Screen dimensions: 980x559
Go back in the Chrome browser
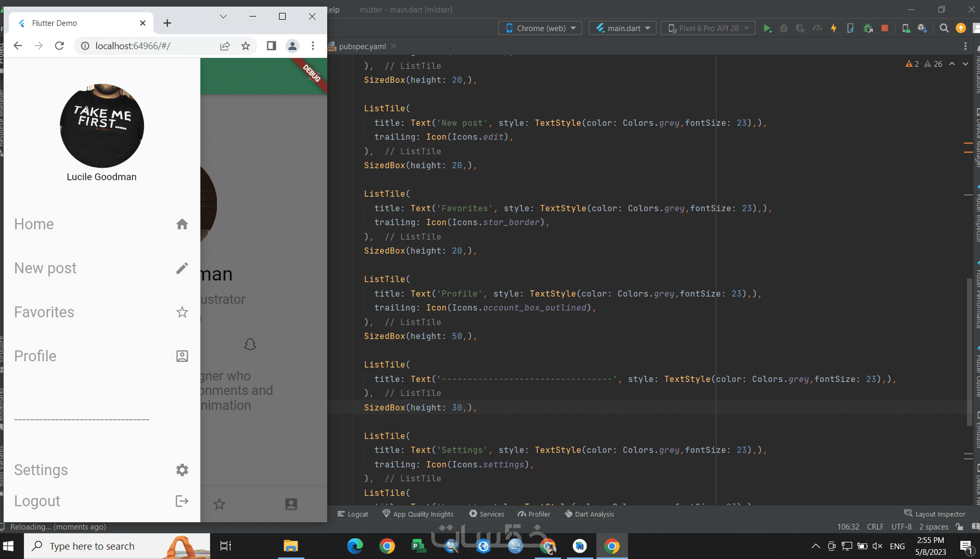[x=18, y=46]
